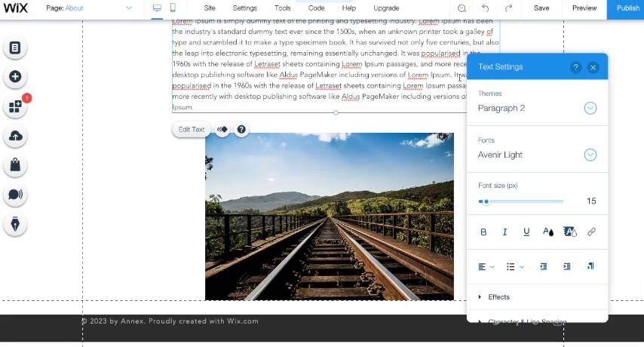Toggle italic formatting
The width and height of the screenshot is (644, 347).
504,232
